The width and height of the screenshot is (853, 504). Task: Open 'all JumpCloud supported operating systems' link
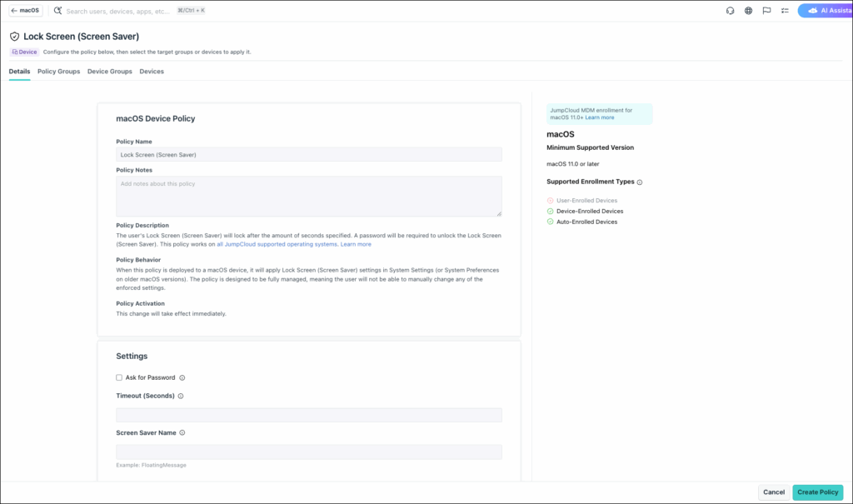pos(277,244)
